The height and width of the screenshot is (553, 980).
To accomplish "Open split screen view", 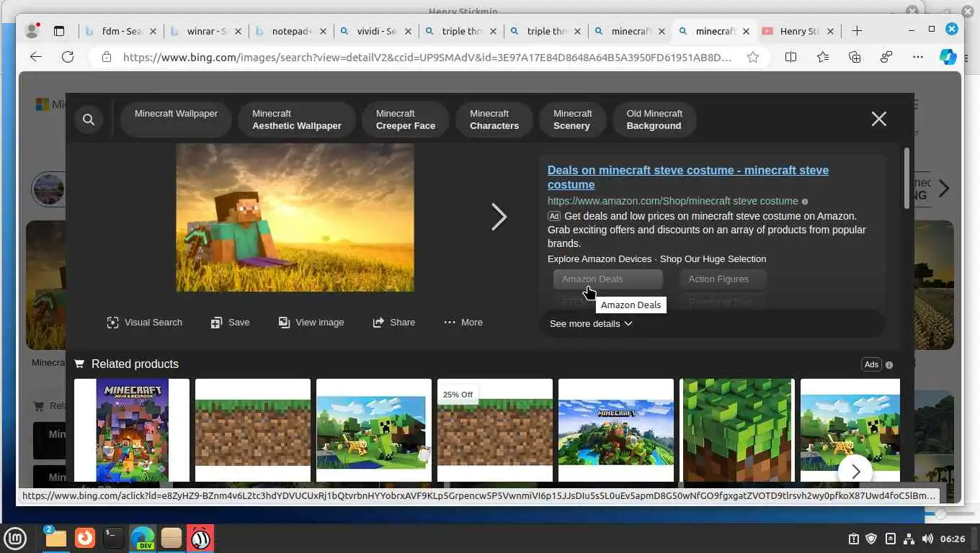I will (790, 57).
